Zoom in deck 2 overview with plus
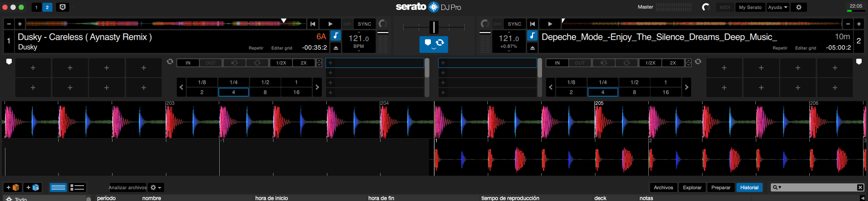 859,23
